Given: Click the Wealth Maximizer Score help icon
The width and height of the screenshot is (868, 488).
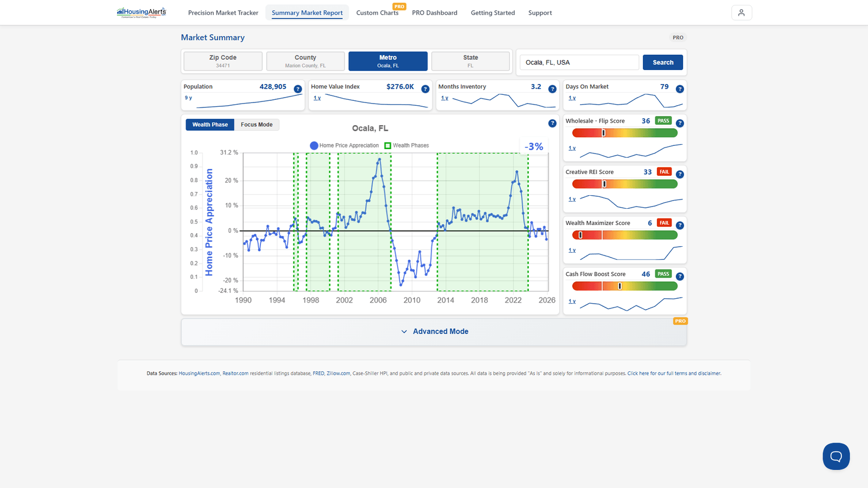Looking at the screenshot, I should point(680,225).
